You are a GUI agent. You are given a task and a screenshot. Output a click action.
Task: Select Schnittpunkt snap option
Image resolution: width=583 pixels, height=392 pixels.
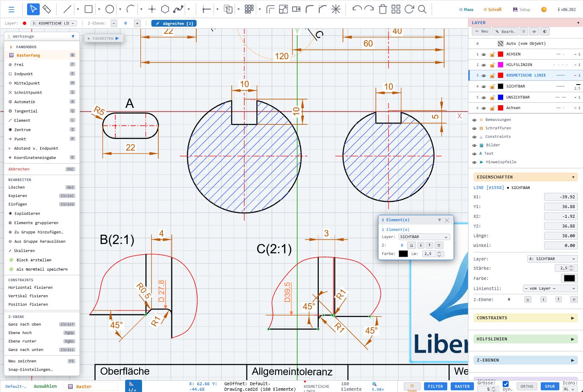(x=41, y=93)
